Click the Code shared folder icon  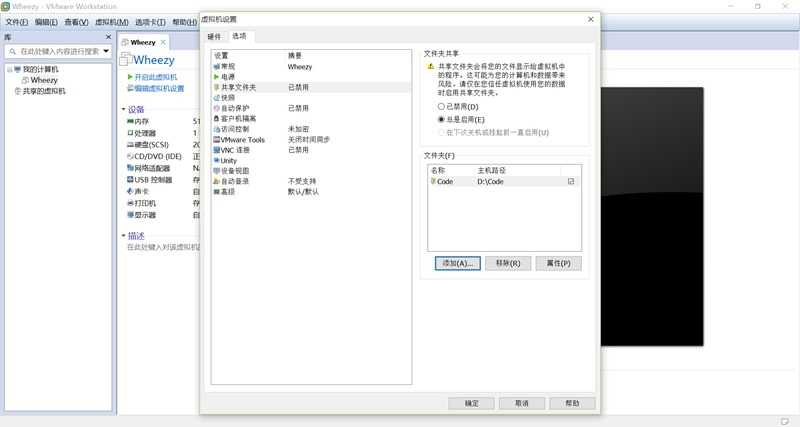click(x=433, y=181)
